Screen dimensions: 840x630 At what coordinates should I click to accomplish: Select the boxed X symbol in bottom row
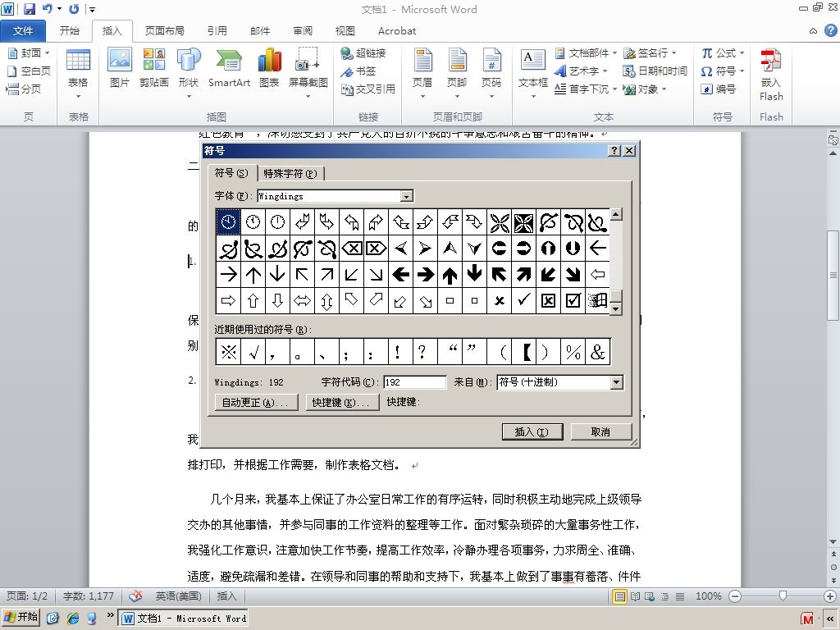click(x=549, y=300)
